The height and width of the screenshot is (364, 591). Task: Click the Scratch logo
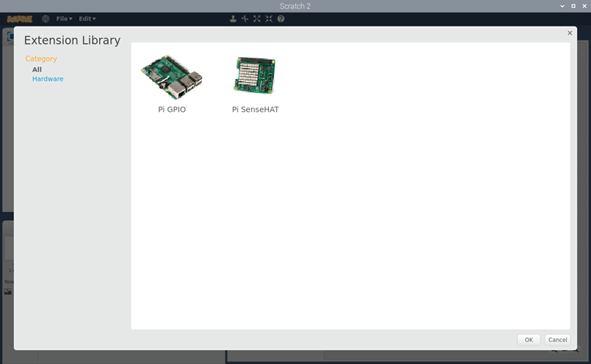tap(19, 19)
